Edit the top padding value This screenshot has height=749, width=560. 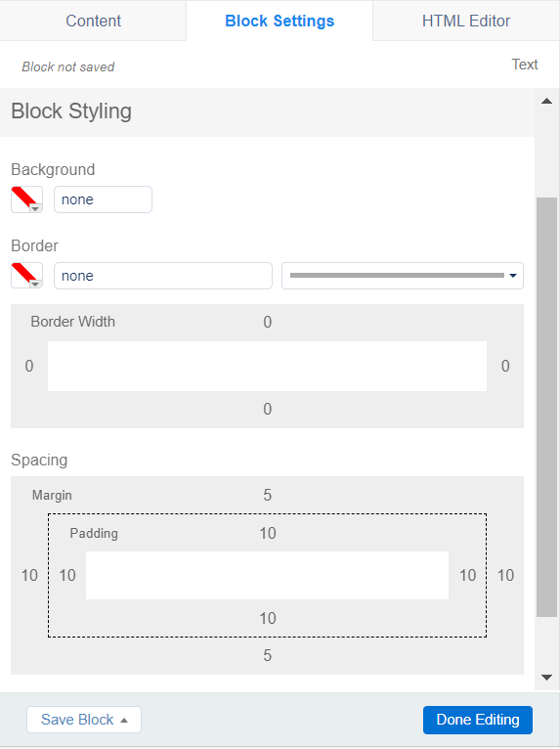click(268, 533)
